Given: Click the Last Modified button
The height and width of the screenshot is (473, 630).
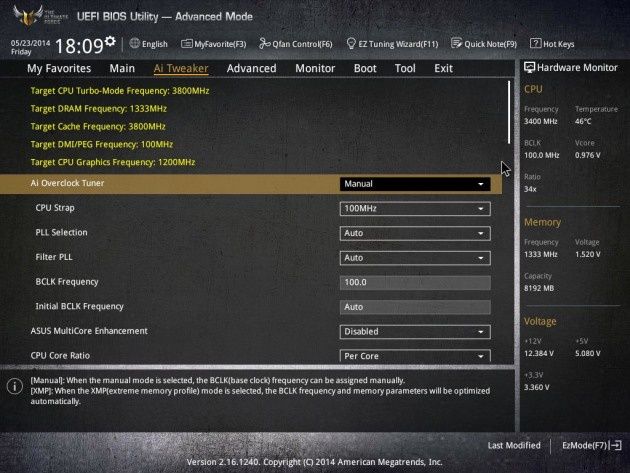Looking at the screenshot, I should coord(514,445).
